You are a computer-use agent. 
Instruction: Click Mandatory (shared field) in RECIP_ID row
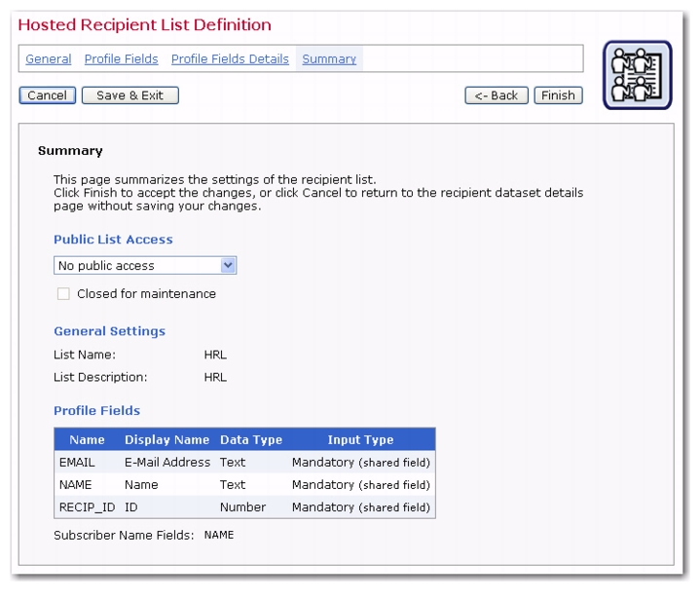[x=361, y=507]
